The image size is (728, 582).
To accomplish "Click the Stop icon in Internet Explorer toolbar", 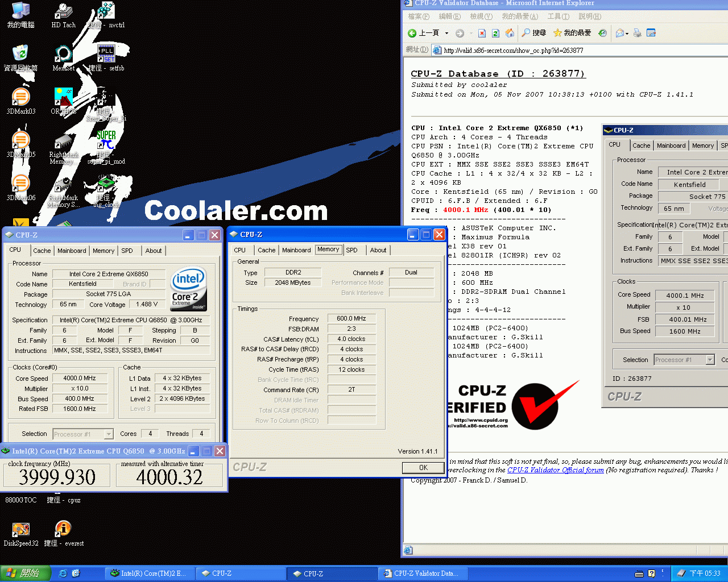I will pyautogui.click(x=482, y=33).
